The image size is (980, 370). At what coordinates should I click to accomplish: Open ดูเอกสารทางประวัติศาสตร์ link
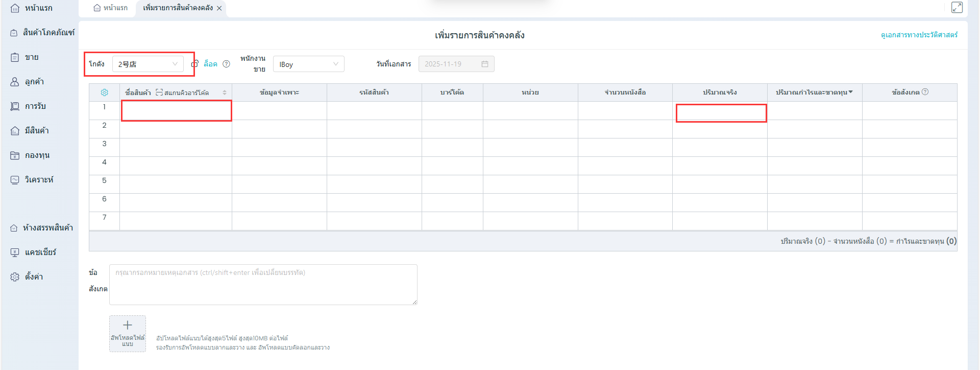click(919, 35)
